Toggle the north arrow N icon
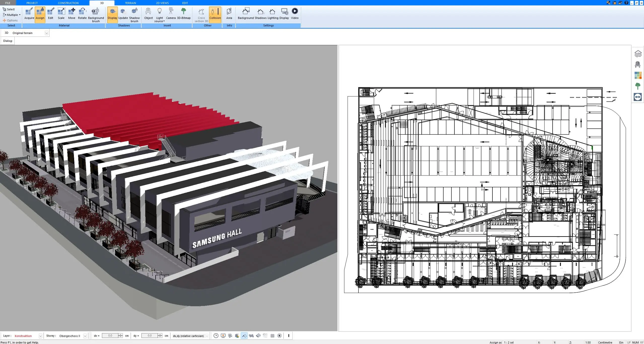Screen dimensions: 644x344 click(279, 336)
